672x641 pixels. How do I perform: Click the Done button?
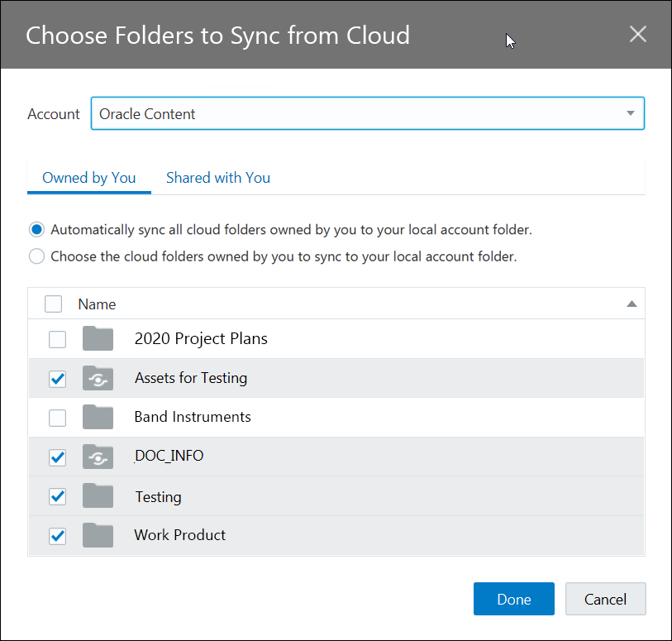coord(513,600)
